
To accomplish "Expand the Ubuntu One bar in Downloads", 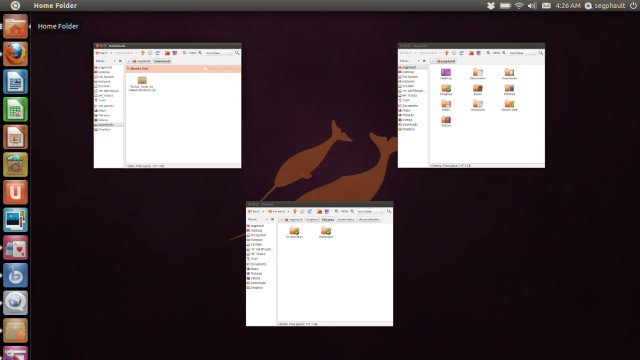I will tap(128, 69).
